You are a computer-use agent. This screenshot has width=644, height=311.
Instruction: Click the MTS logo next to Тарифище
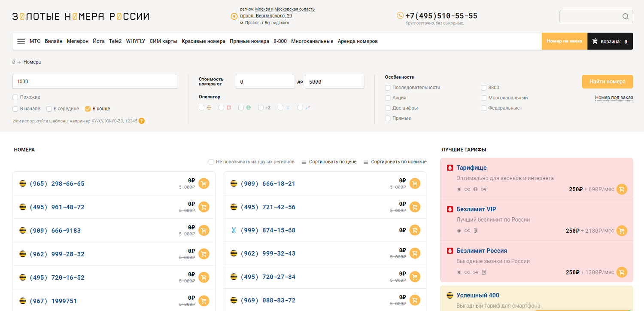pyautogui.click(x=450, y=168)
